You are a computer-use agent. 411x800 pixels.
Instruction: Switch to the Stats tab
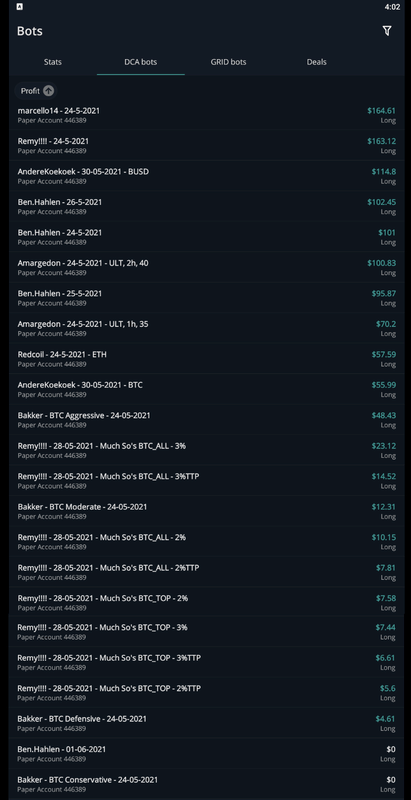(x=53, y=62)
